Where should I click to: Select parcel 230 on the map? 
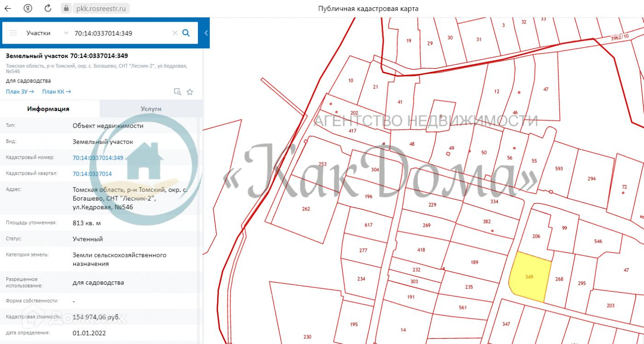click(x=307, y=337)
